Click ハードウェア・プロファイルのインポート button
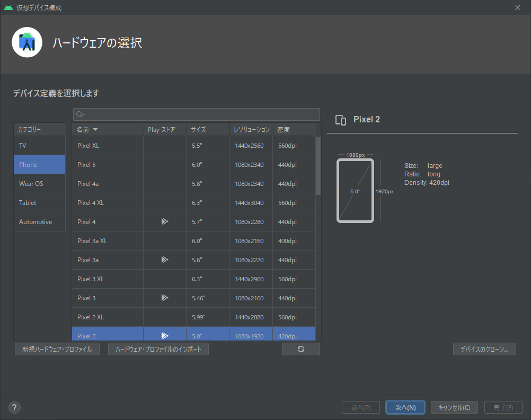Screen dimensions: 531x420 pyautogui.click(x=158, y=349)
